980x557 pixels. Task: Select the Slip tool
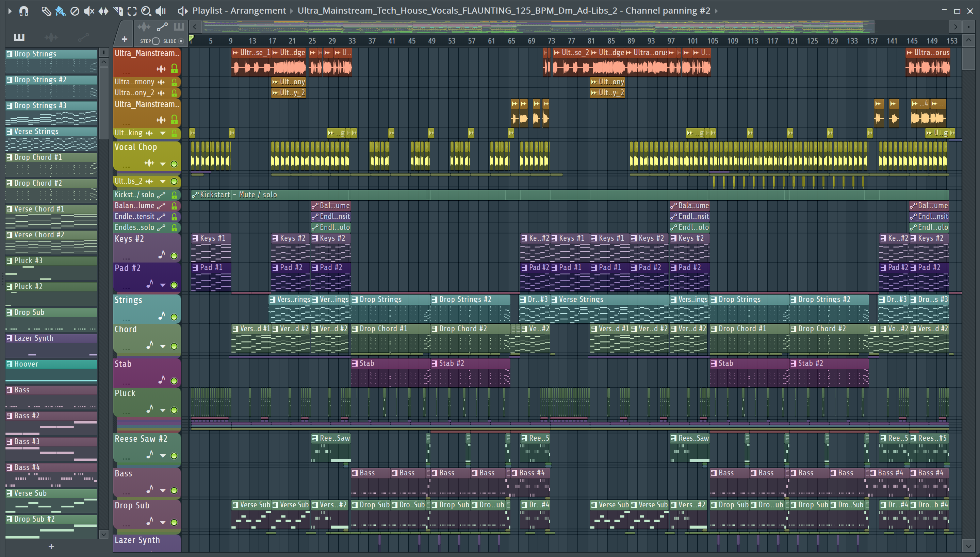pos(103,11)
